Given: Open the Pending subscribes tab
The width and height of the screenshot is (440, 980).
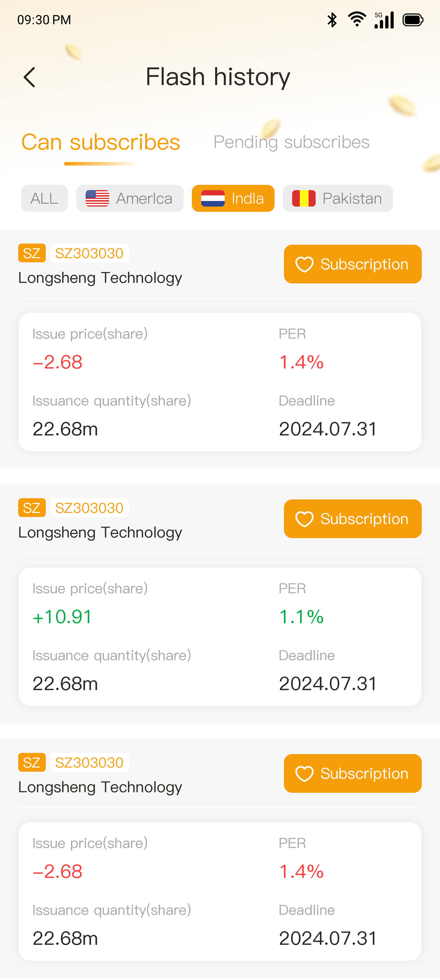Looking at the screenshot, I should [291, 142].
